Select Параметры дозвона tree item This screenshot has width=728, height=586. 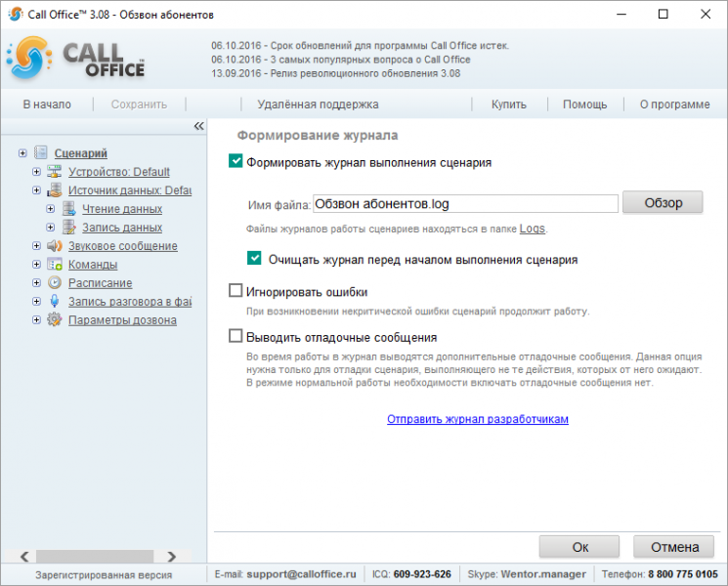(122, 320)
